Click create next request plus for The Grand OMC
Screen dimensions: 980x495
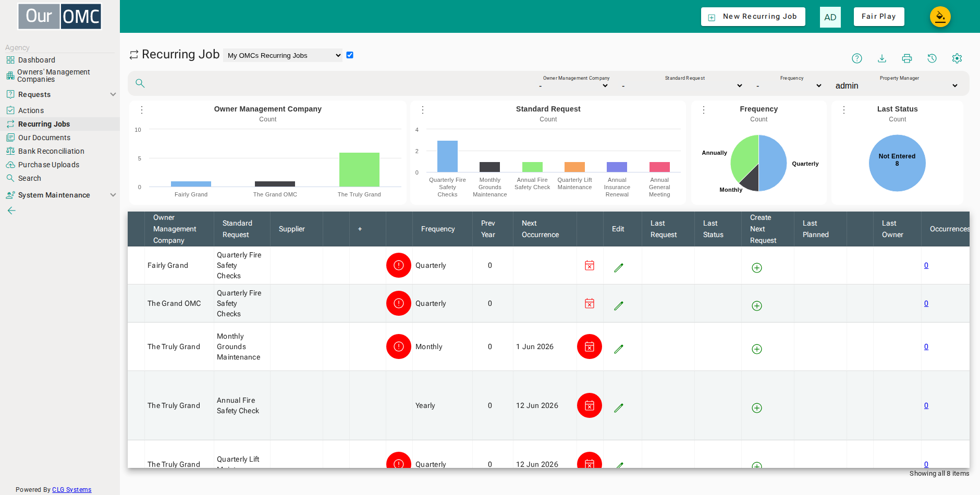tap(757, 306)
